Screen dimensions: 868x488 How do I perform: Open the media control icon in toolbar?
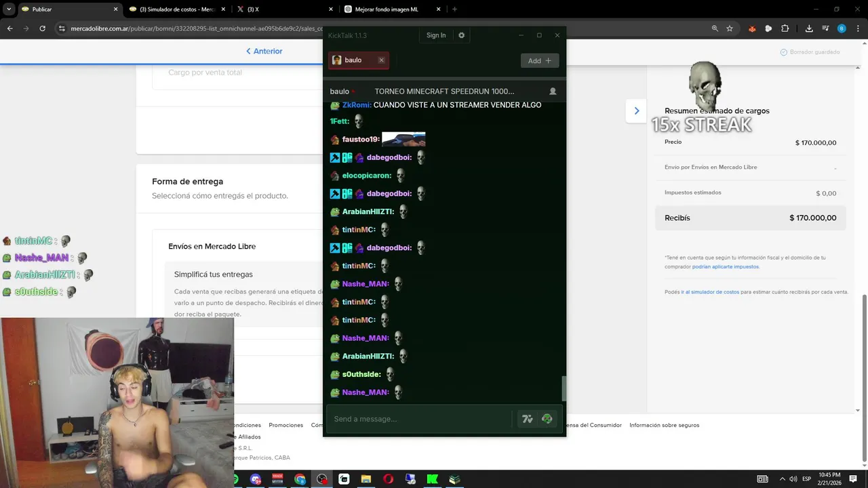point(825,28)
